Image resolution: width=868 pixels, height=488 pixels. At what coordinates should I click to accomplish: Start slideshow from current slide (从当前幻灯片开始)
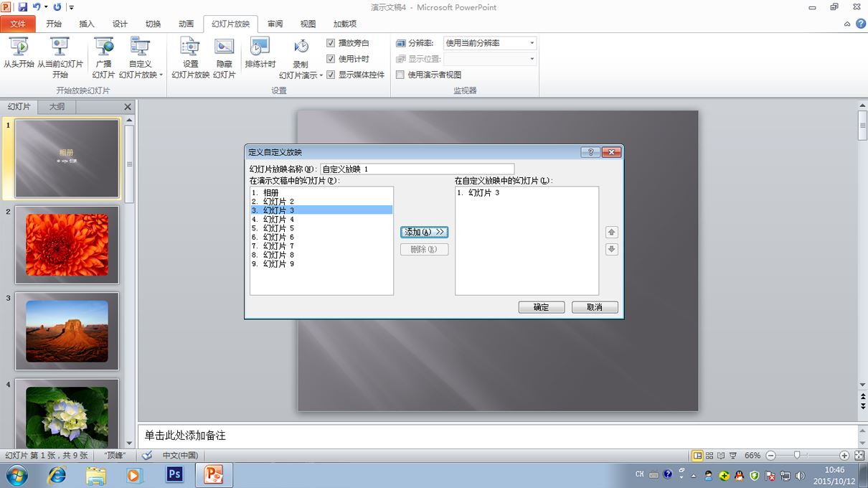[60, 57]
